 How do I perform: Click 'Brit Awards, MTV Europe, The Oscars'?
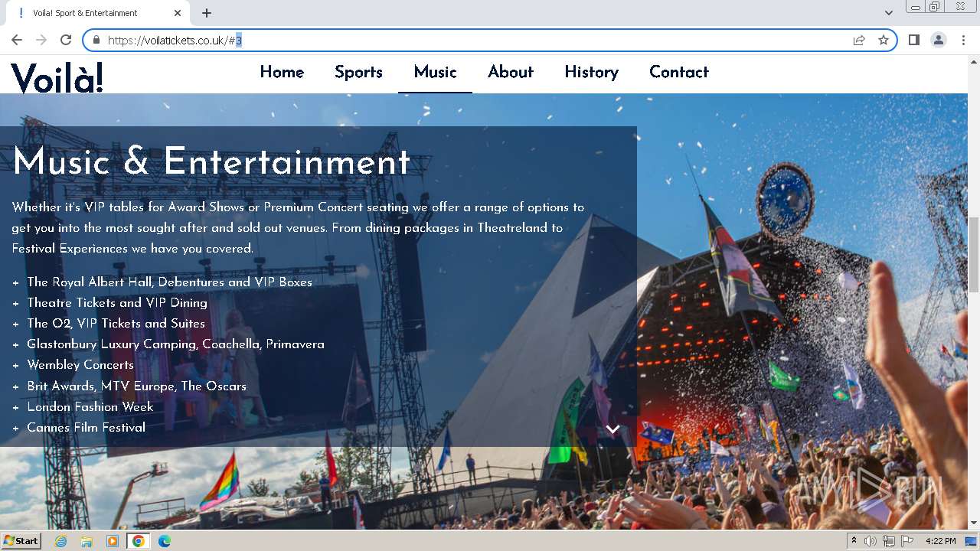137,386
